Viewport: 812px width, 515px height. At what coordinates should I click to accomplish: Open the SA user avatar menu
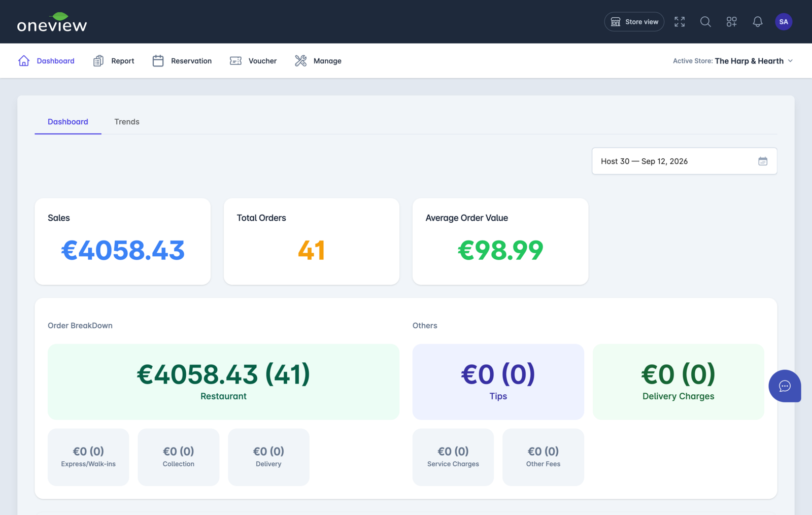pos(784,22)
